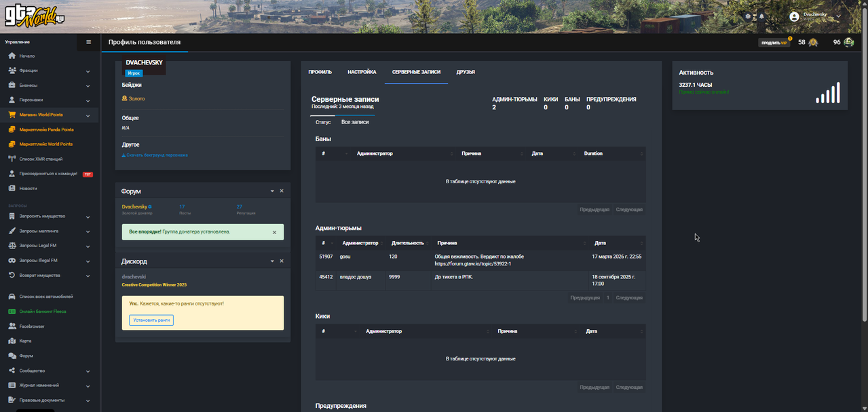Select the Статус sub-tab
This screenshot has height=412, width=868.
click(323, 122)
